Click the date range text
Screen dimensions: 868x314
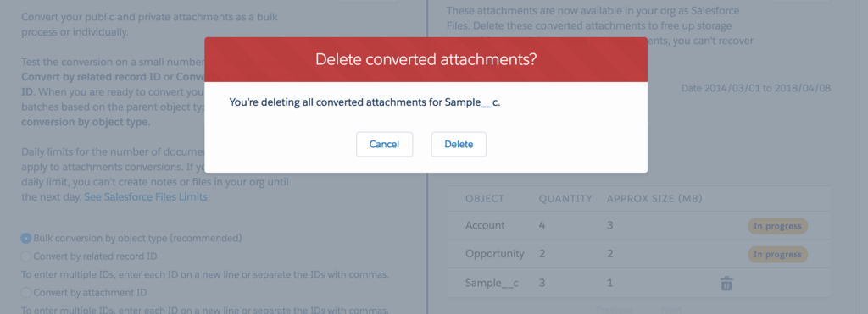pos(755,89)
